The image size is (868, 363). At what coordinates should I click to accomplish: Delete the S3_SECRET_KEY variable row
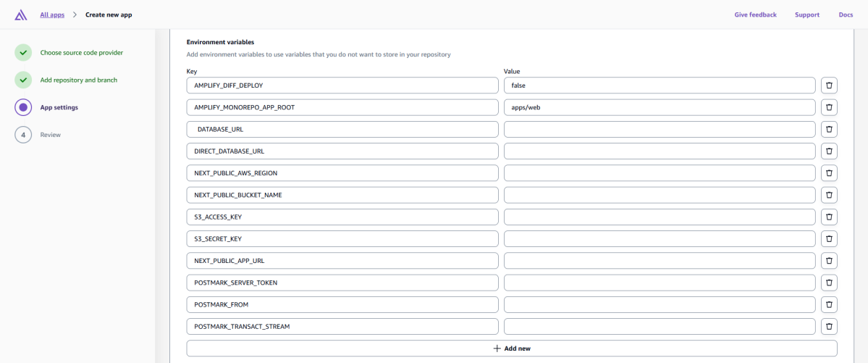pyautogui.click(x=829, y=239)
